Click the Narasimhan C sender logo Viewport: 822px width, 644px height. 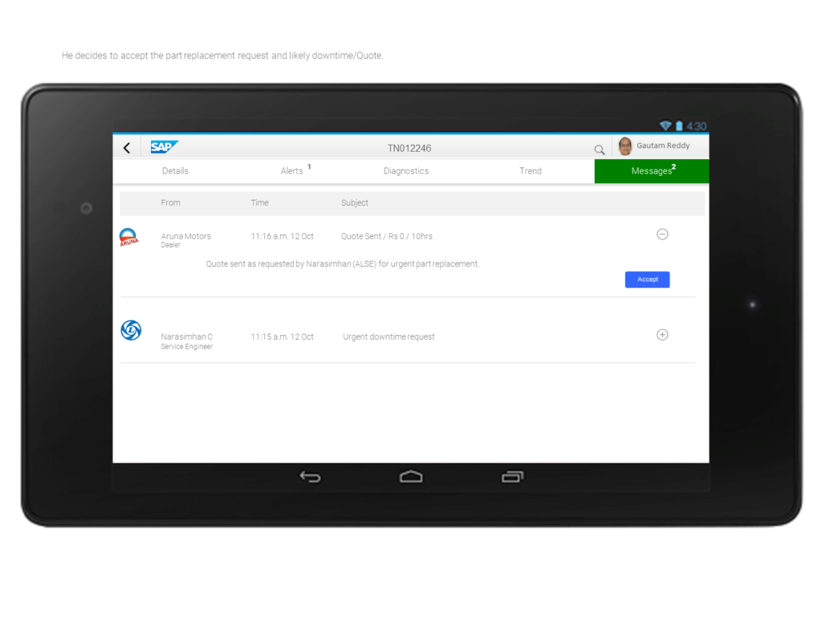click(131, 330)
